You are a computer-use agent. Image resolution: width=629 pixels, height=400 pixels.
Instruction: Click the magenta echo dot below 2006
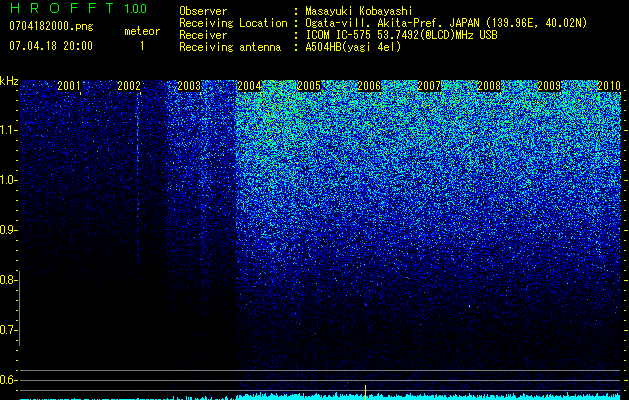click(365, 305)
